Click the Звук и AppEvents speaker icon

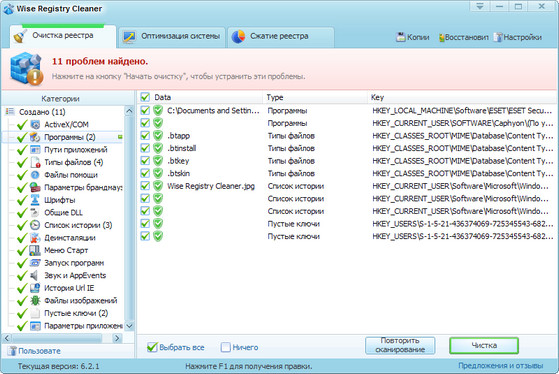[35, 275]
